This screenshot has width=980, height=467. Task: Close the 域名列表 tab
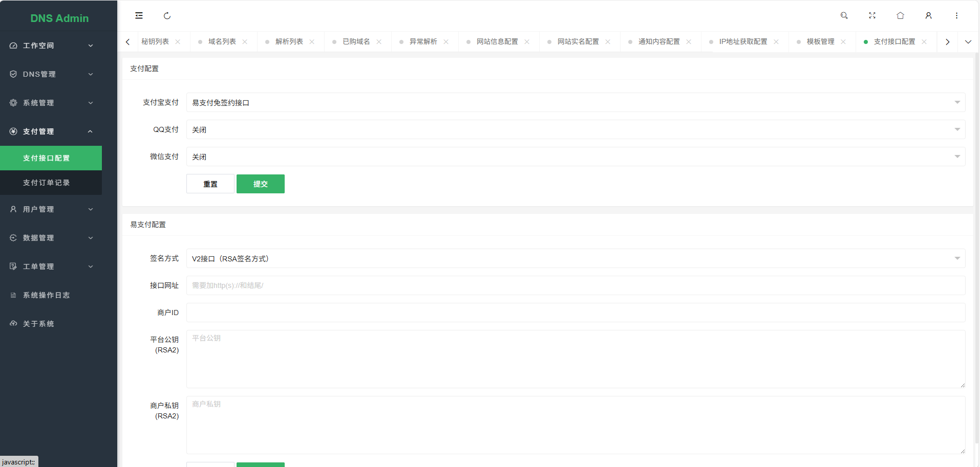(245, 42)
